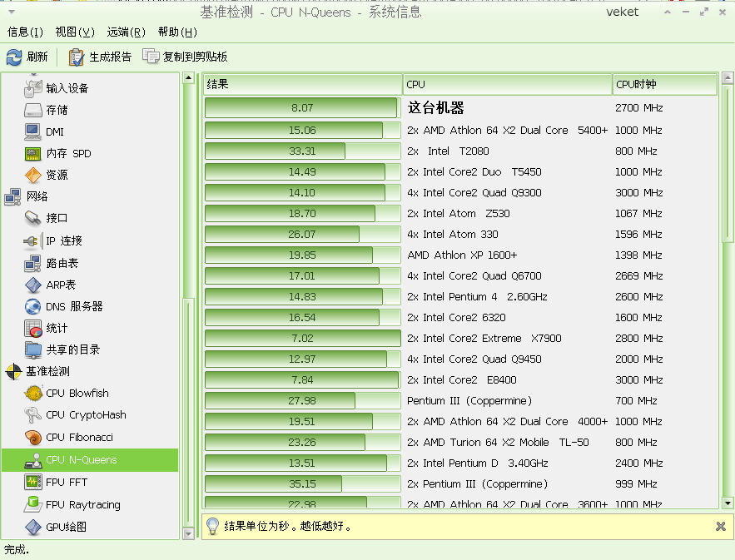Screen dimensions: 735x560
Task: Select the '2x Intel Pentium D 3.40GHz' row
Action: click(461, 463)
